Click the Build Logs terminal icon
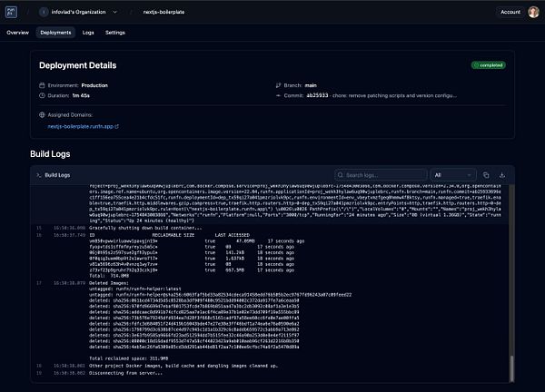Viewport: 545px width, 392px height. [x=39, y=175]
